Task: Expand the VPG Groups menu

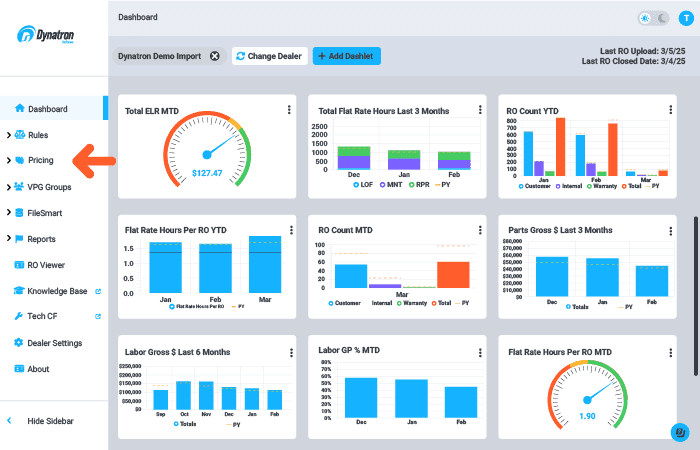Action: pyautogui.click(x=49, y=186)
